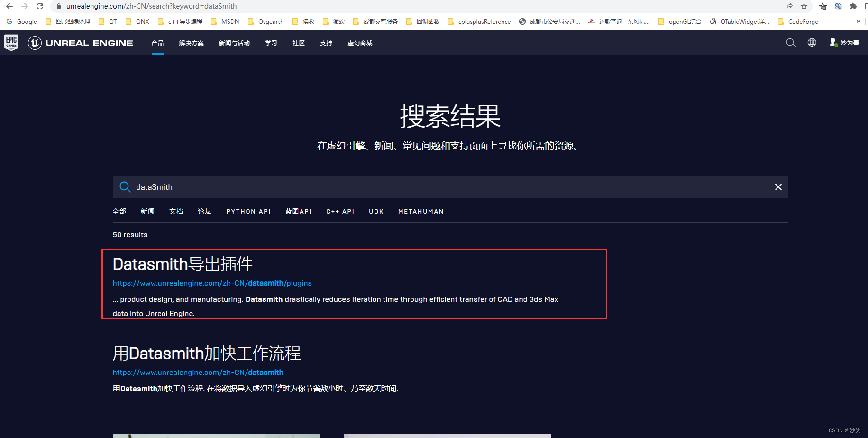Click the Unreal Engine logo
Screen dimensions: 868x438
click(81, 43)
